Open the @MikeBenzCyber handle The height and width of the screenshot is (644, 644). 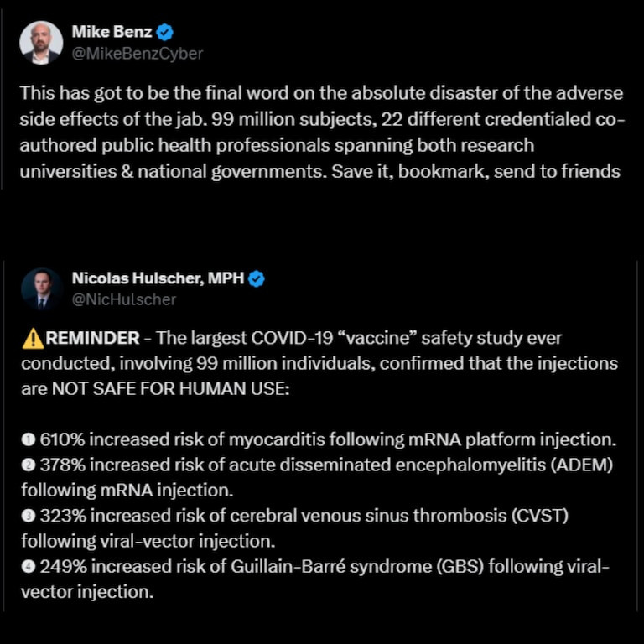pos(138,54)
